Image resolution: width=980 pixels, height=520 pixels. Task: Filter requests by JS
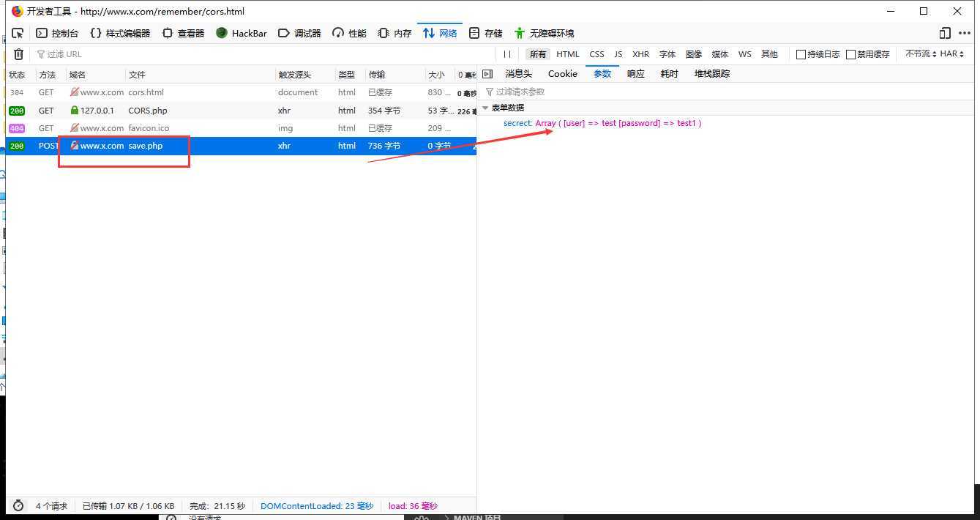(x=618, y=54)
